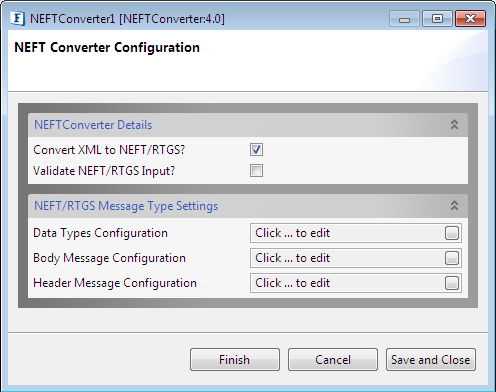Enable Validate NEFT/RTGS Input checkbox

tap(256, 171)
